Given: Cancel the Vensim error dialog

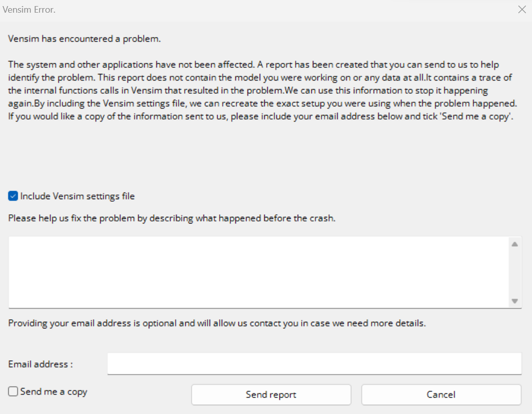Looking at the screenshot, I should coord(441,395).
